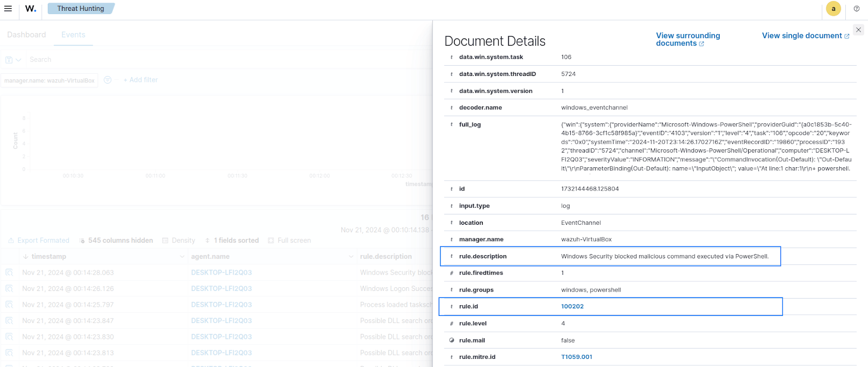Open View surrounding documents link
Screen dimensions: 868x367
(687, 39)
